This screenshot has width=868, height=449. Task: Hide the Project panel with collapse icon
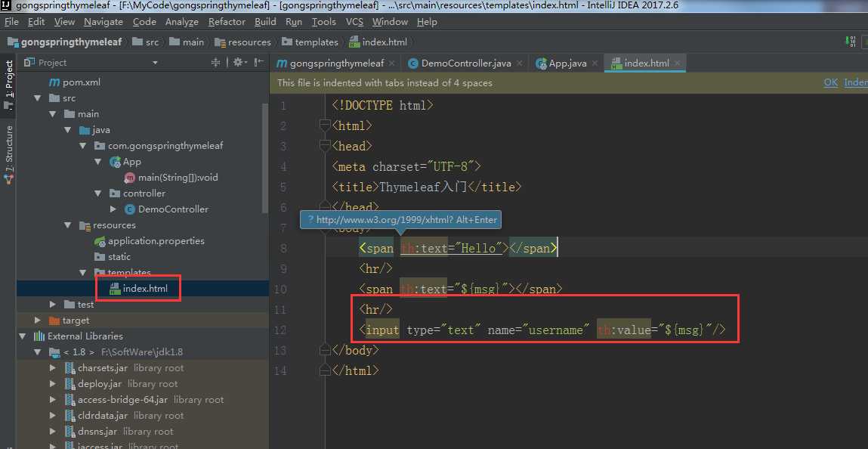coord(258,63)
